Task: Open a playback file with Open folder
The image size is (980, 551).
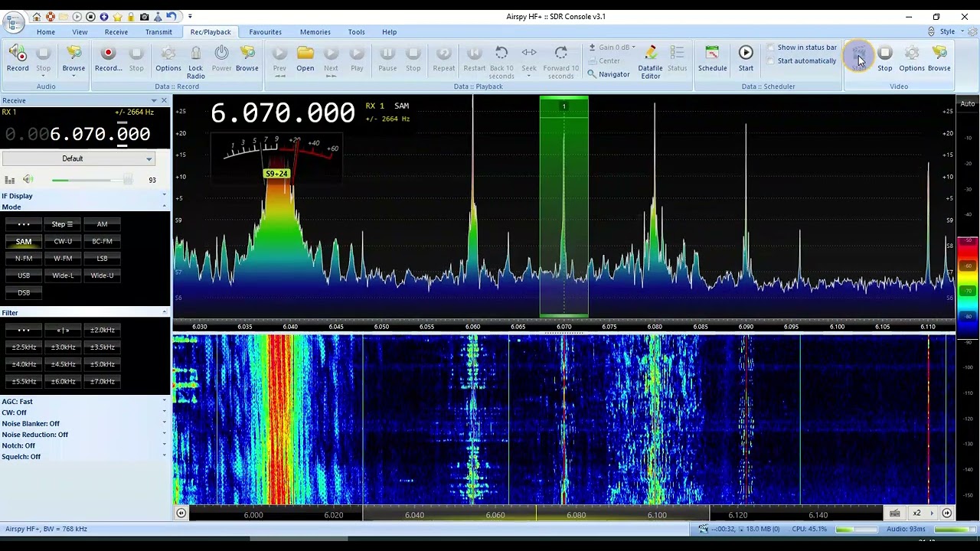Action: [305, 58]
